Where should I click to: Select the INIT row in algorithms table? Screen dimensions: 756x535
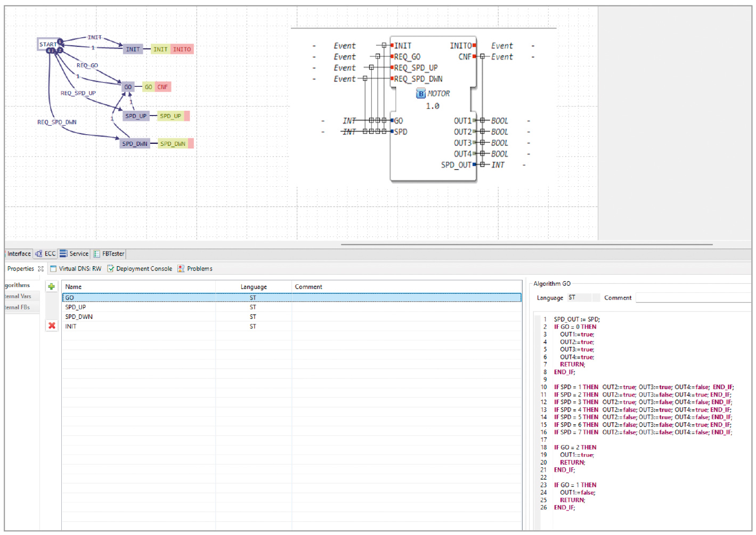(x=71, y=326)
